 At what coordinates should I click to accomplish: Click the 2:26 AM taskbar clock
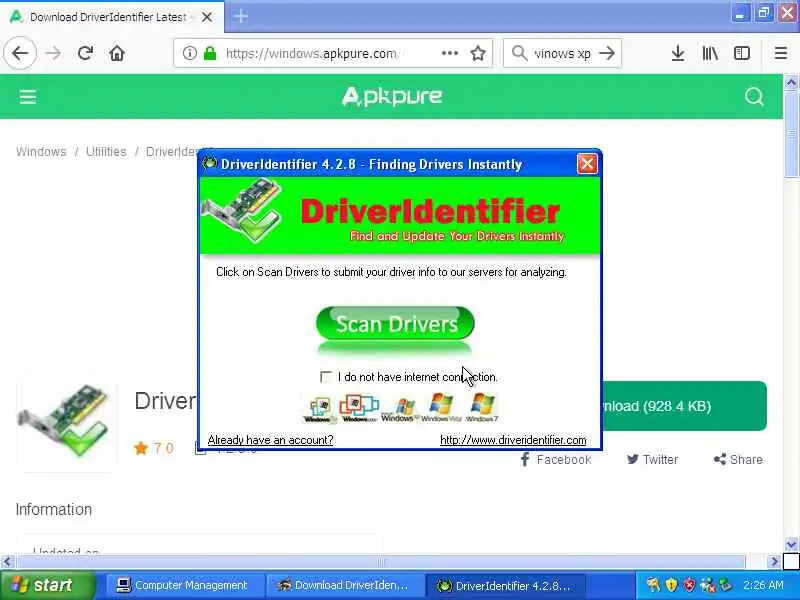(x=763, y=585)
